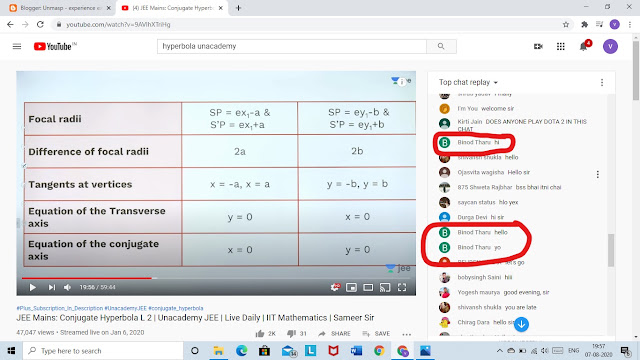
Task: Click the search magnifier button
Action: tap(441, 47)
